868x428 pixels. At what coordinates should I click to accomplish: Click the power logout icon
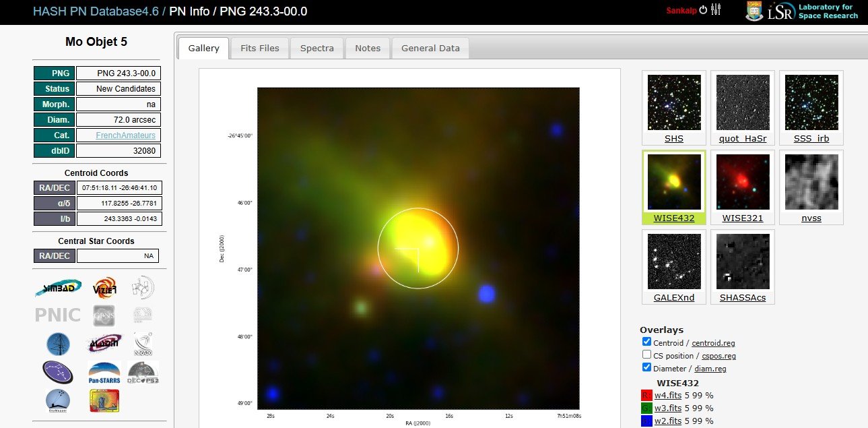click(x=704, y=9)
